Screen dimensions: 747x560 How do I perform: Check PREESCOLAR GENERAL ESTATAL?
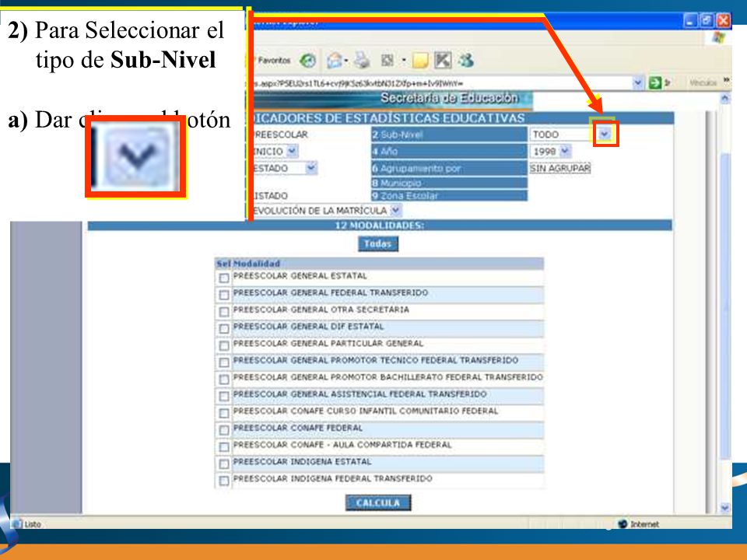coord(224,278)
